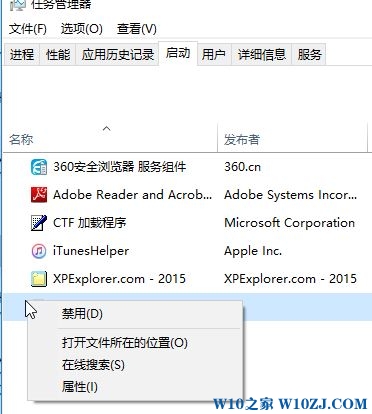Click the CTF 加载程序 pen icon
372x414 pixels.
(x=39, y=223)
